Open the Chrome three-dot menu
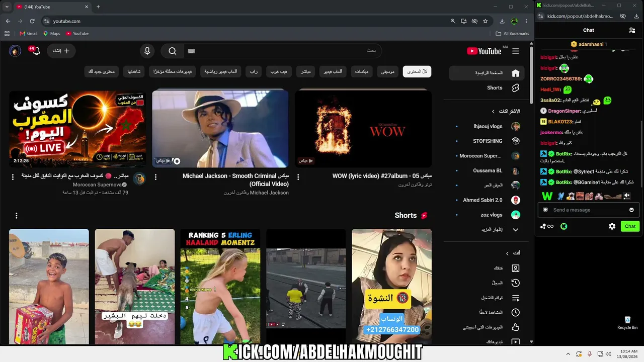Screen dimensions: 644x362 (x=526, y=21)
